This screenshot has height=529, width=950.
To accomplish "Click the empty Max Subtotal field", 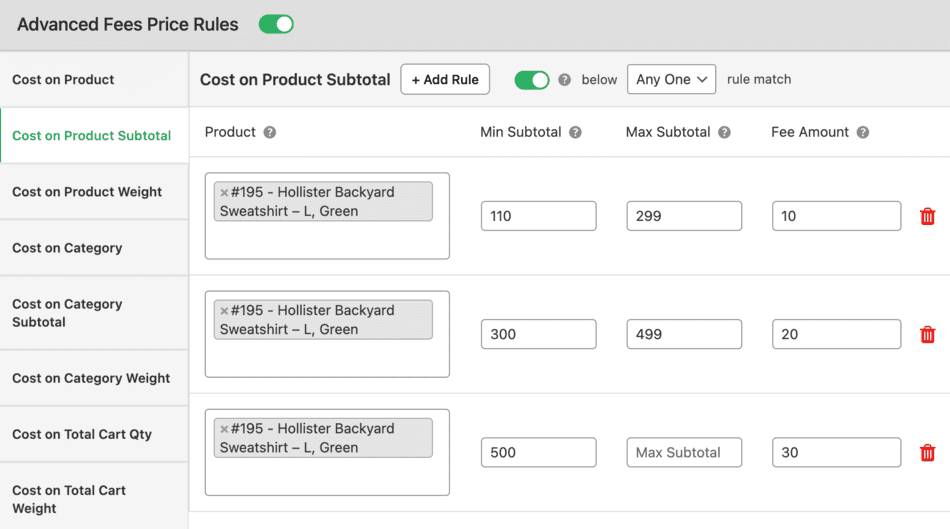I will pyautogui.click(x=684, y=453).
